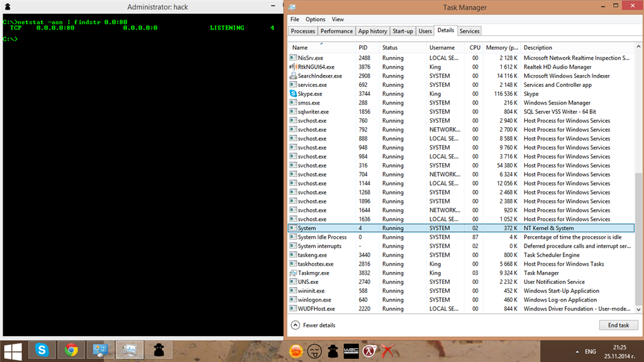Select the smss.exe row

point(462,103)
